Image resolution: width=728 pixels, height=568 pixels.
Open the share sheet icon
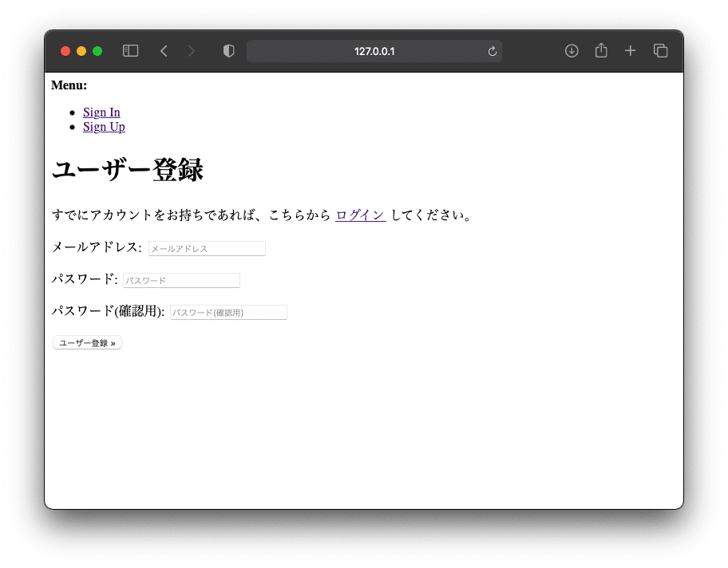coord(601,50)
